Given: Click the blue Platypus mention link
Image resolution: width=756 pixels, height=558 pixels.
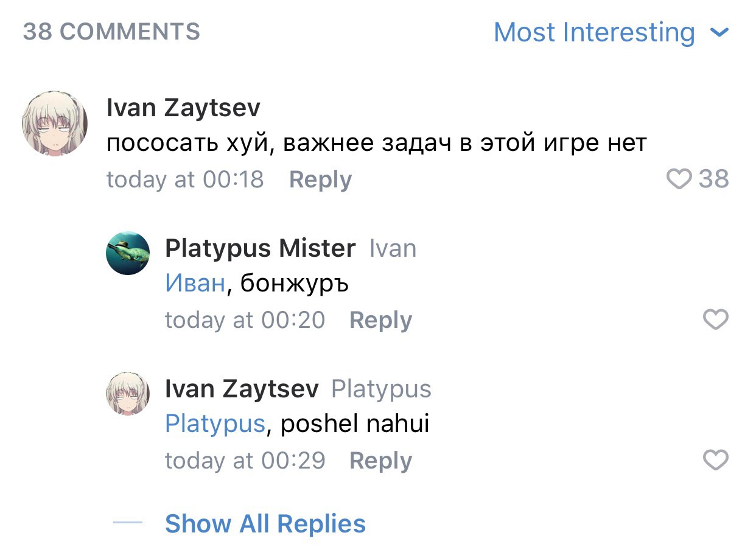Looking at the screenshot, I should click(215, 424).
